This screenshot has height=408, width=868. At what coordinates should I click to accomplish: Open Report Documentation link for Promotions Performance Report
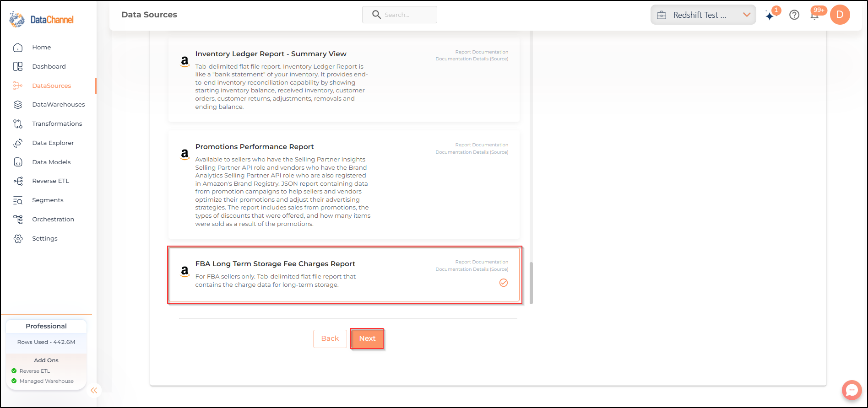click(482, 145)
